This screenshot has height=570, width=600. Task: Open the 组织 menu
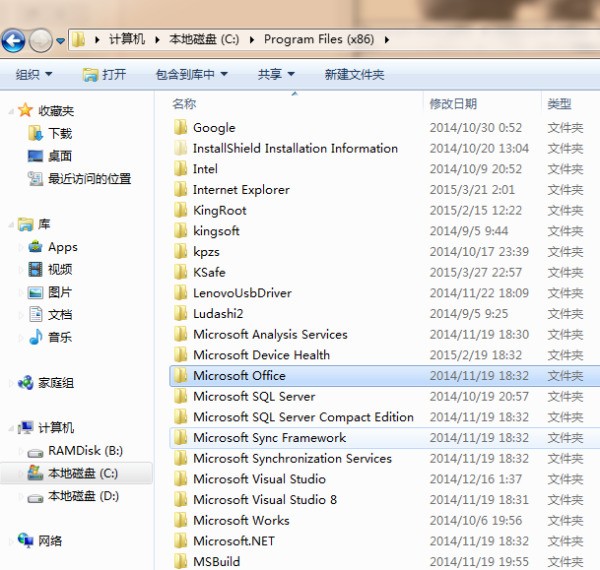[x=34, y=74]
